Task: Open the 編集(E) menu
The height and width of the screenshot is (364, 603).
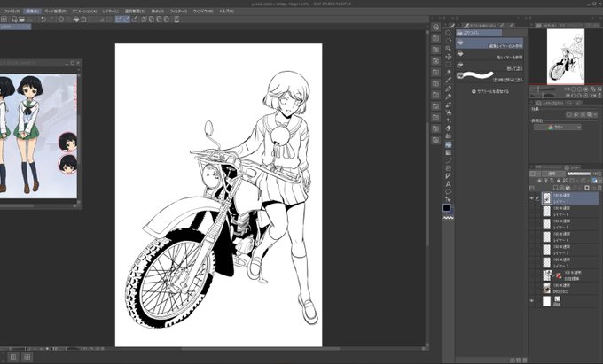Action: 32,12
